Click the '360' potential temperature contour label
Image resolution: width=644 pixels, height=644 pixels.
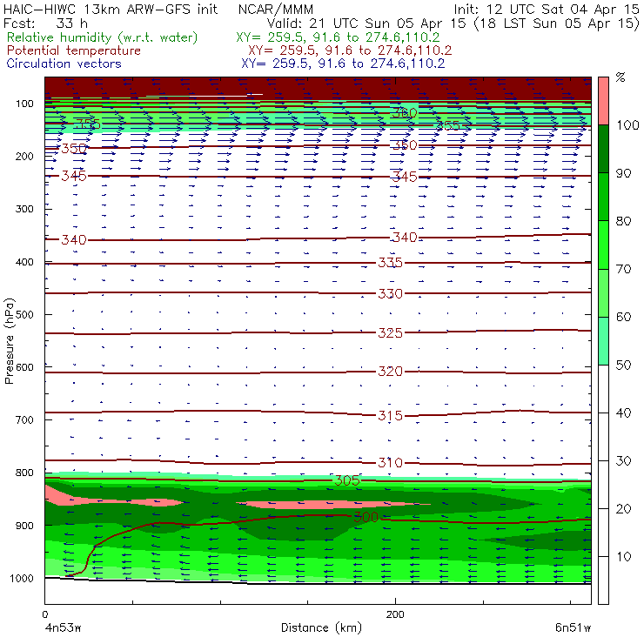pyautogui.click(x=405, y=113)
